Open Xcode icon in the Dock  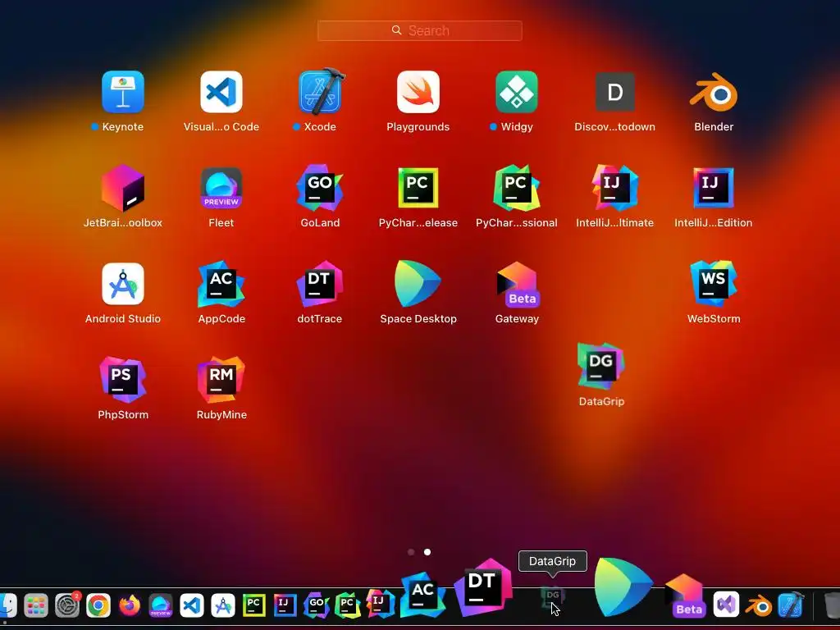point(791,605)
